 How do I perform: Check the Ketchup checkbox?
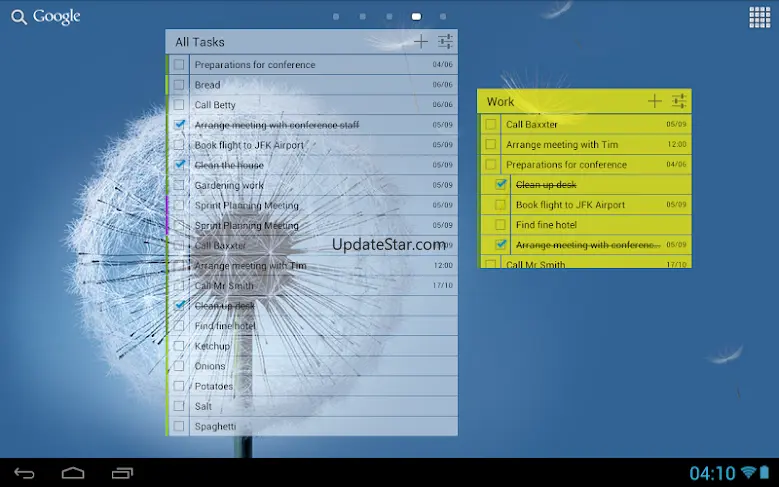[179, 345]
